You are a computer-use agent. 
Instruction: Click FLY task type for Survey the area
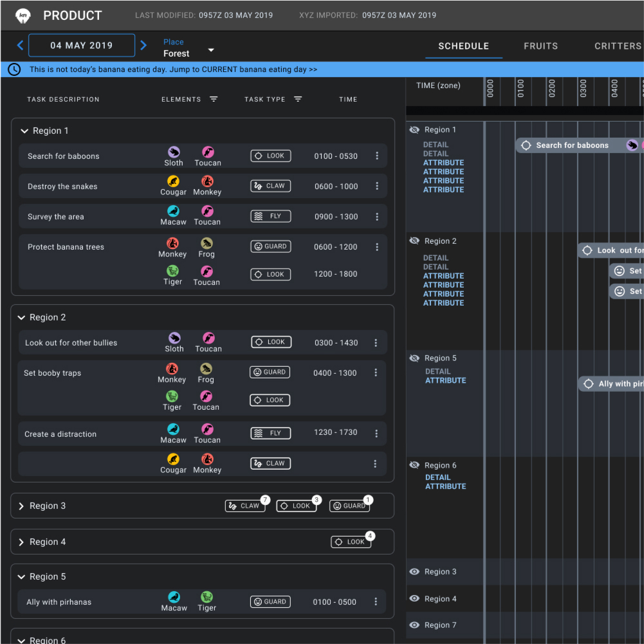(x=271, y=216)
